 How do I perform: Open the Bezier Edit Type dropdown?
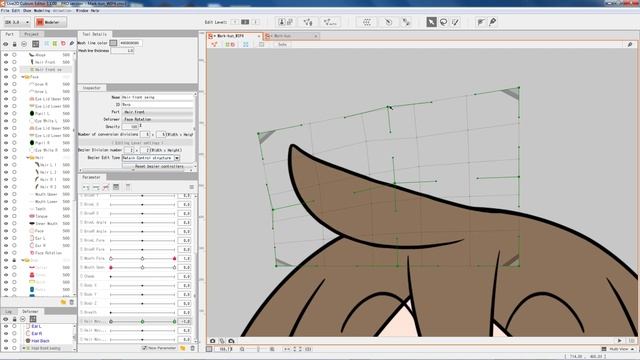(177, 158)
